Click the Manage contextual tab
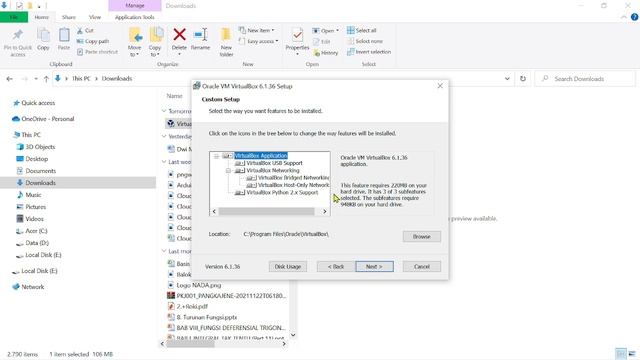The height and width of the screenshot is (360, 640). pyautogui.click(x=135, y=6)
